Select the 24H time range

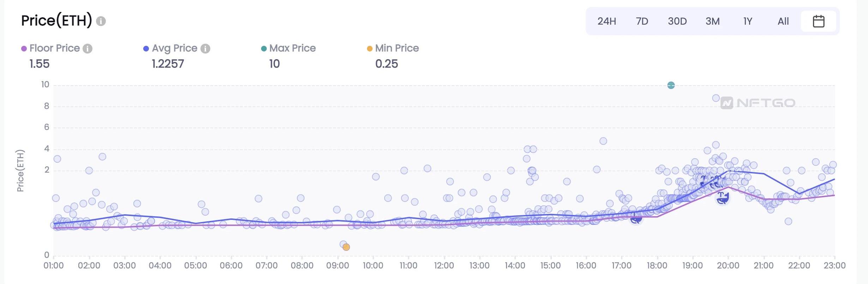(x=607, y=21)
